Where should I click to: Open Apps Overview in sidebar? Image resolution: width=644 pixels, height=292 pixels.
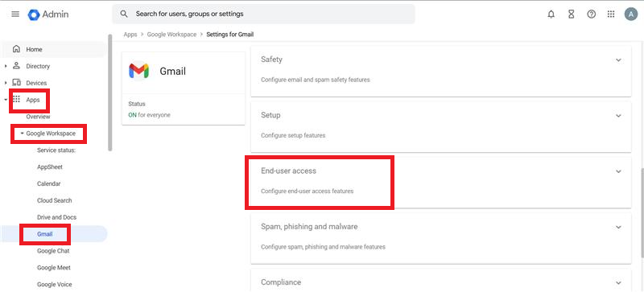38,117
